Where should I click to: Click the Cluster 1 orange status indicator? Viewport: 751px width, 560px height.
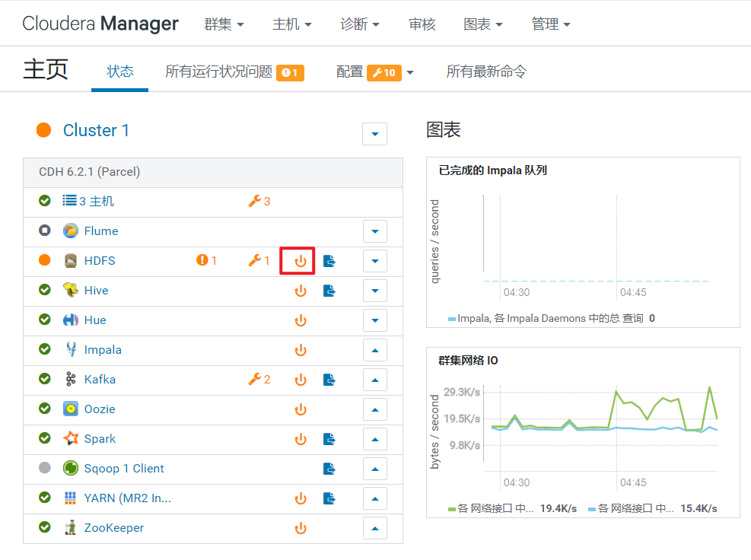(x=43, y=130)
